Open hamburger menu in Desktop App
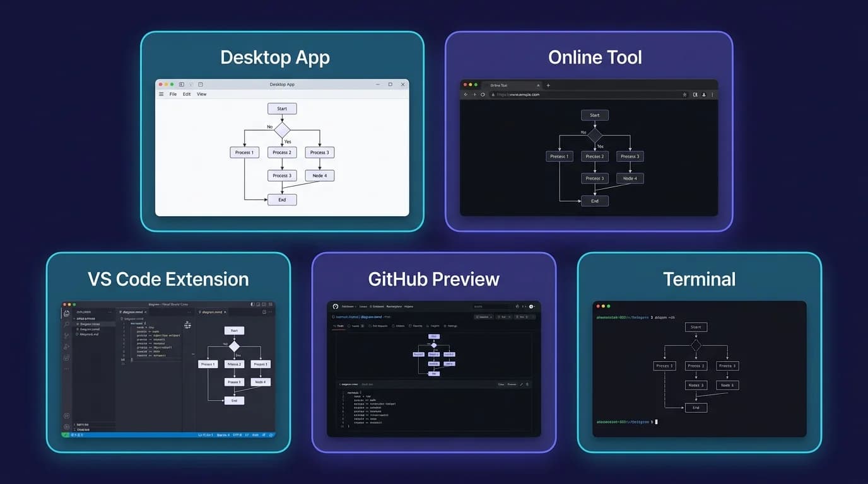868x484 pixels. tap(161, 94)
